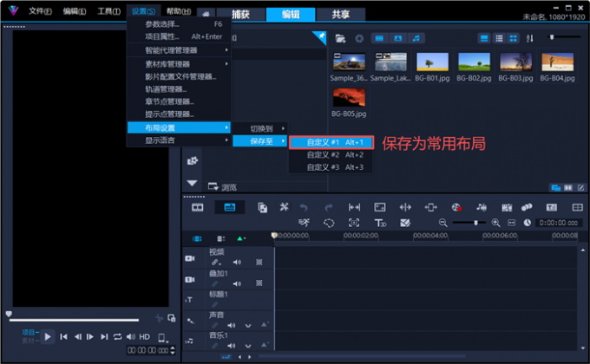This screenshot has height=364, width=590.
Task: Open the record/capture option icon
Action: [x=456, y=207]
